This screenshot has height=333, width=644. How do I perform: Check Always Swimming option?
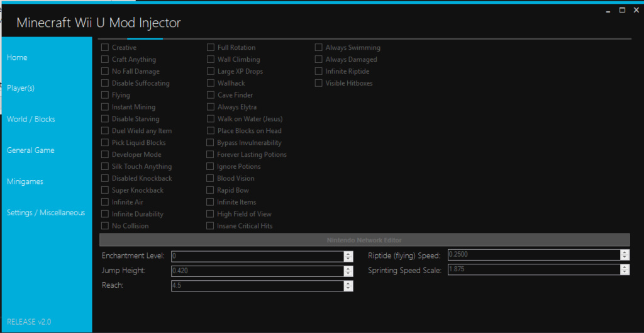[318, 48]
